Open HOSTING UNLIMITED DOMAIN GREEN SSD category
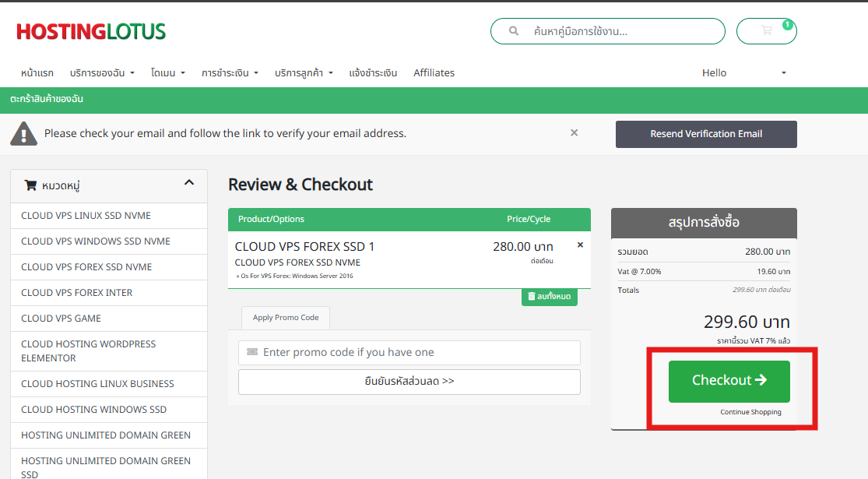Screen dimensions: 868x479 coord(109,465)
